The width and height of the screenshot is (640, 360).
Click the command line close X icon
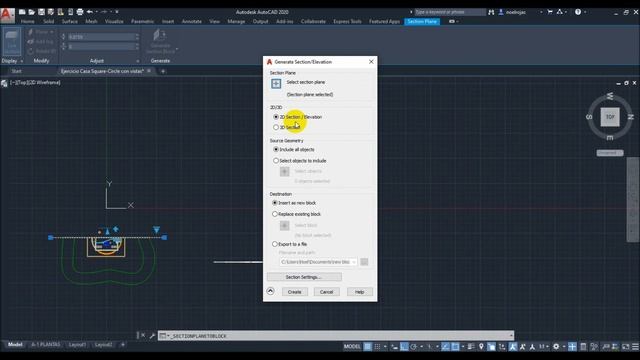pyautogui.click(x=143, y=336)
